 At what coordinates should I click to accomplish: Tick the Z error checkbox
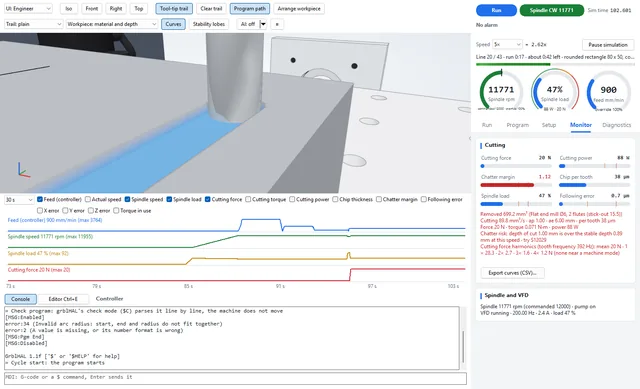coord(91,211)
